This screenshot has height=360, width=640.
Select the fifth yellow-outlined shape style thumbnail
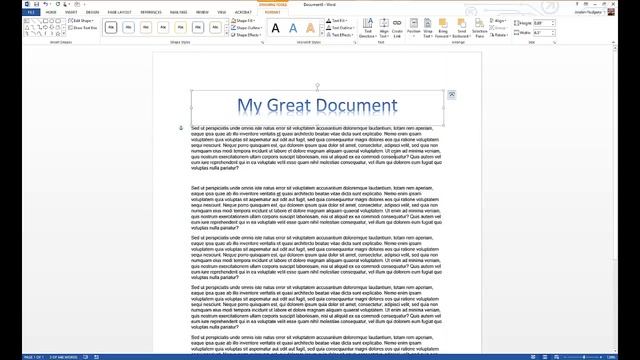pos(180,27)
